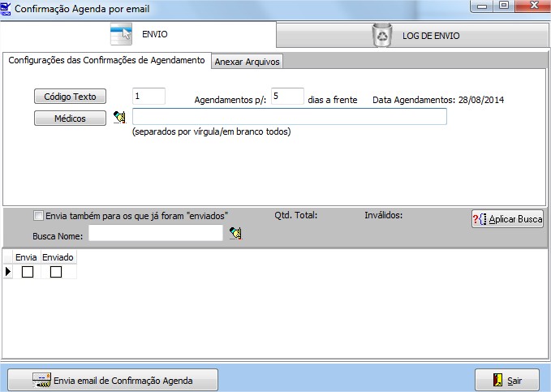Enable 'Envia também para os que já foram enviados'
Viewport: 551px width, 392px height.
(x=38, y=216)
